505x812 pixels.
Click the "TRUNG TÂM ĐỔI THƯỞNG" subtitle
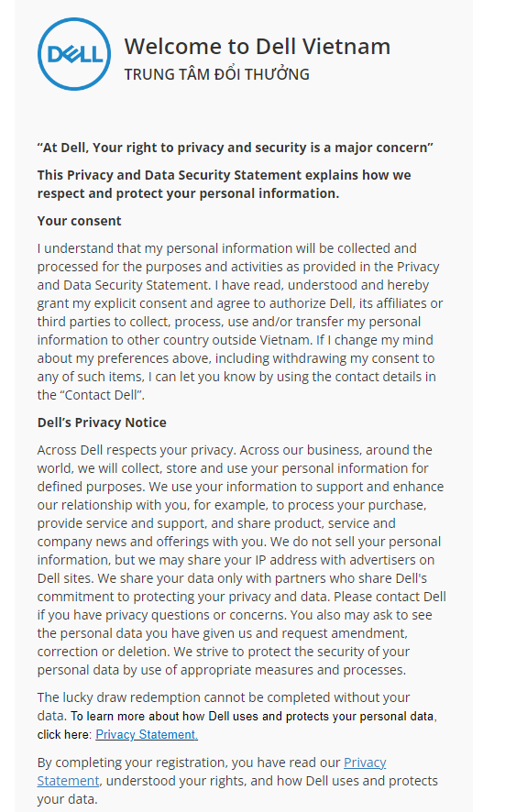coord(216,74)
